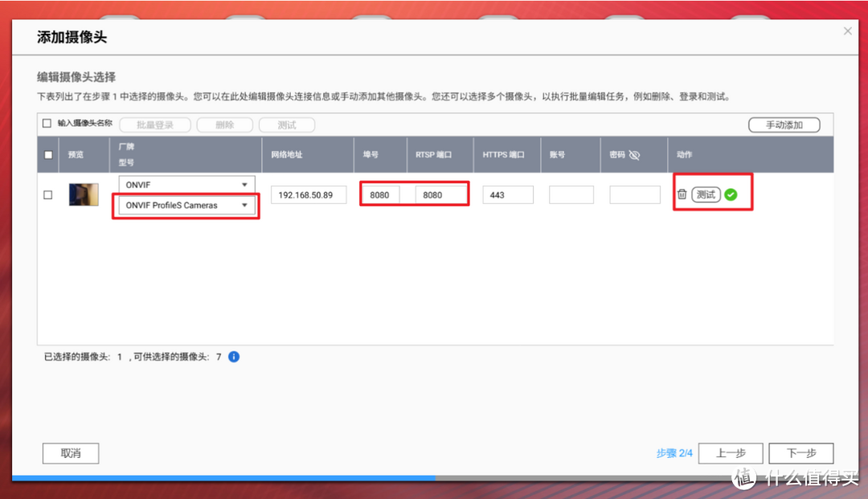
Task: Cancel the wizard with the 取消 button
Action: [x=70, y=453]
